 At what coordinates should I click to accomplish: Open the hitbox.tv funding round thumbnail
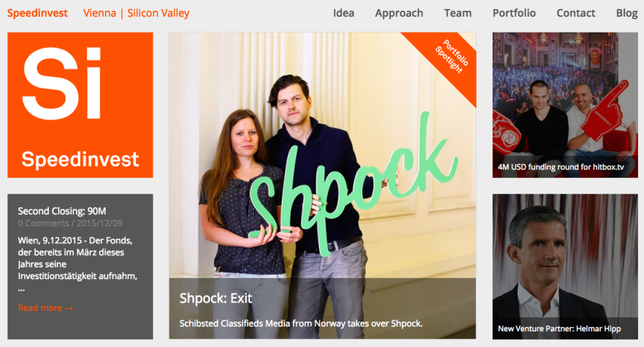point(565,105)
